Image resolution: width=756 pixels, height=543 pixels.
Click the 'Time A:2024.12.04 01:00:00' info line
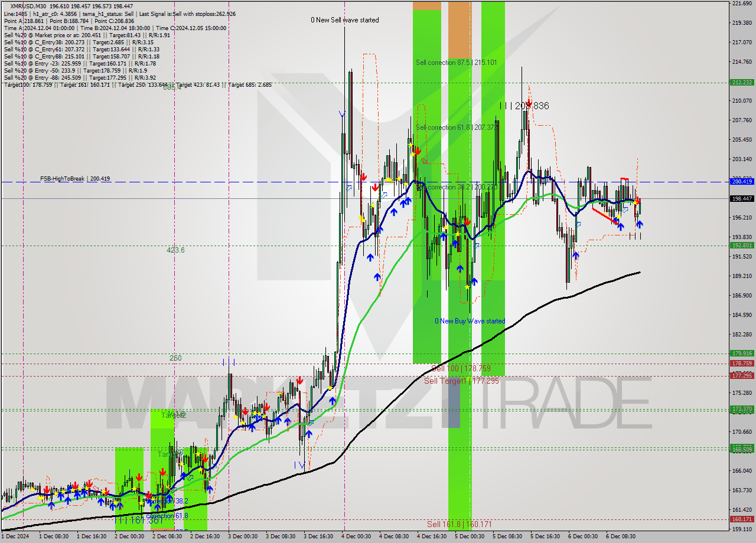point(115,28)
